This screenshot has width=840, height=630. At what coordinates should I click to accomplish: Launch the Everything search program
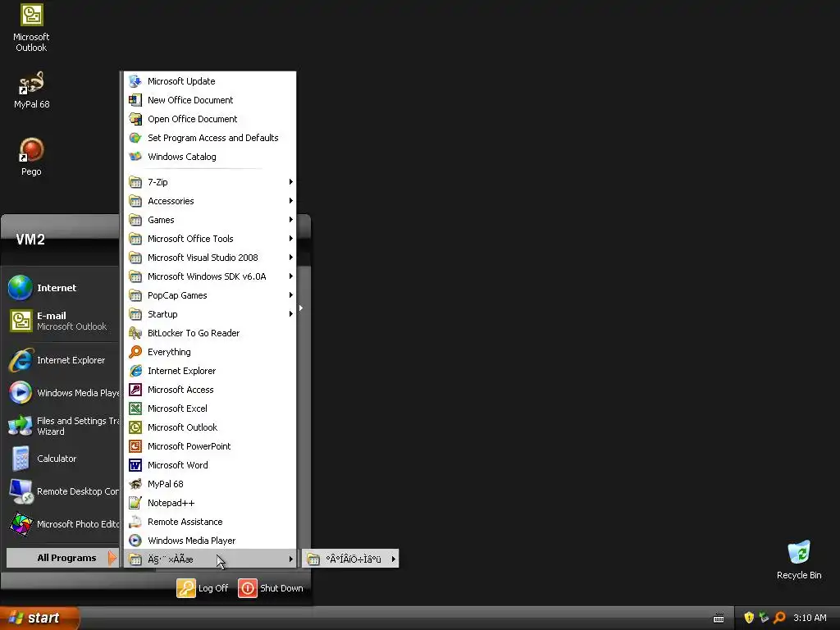209,351
